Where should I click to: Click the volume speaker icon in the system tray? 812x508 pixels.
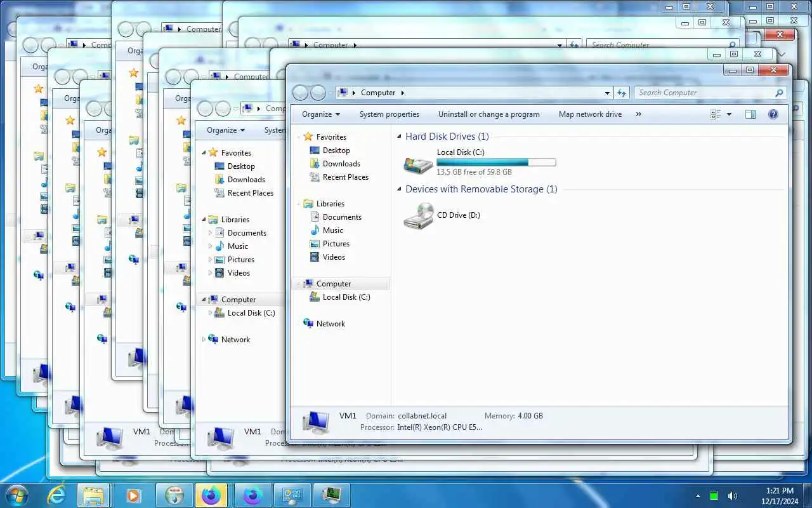733,496
